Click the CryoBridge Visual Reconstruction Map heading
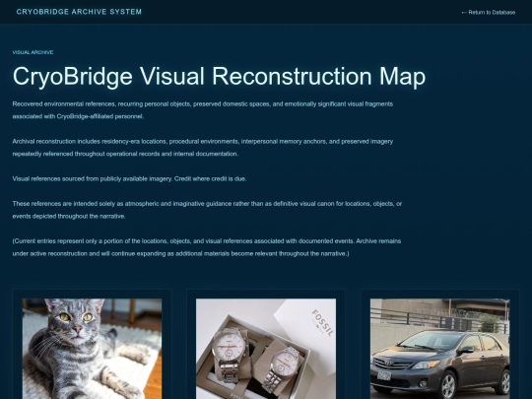 coord(219,76)
